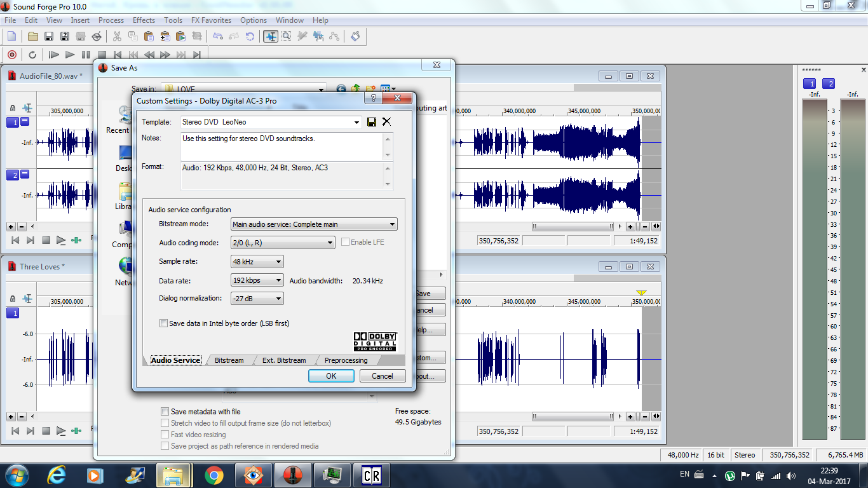Select the Magnify tool in the toolbar

pos(287,36)
